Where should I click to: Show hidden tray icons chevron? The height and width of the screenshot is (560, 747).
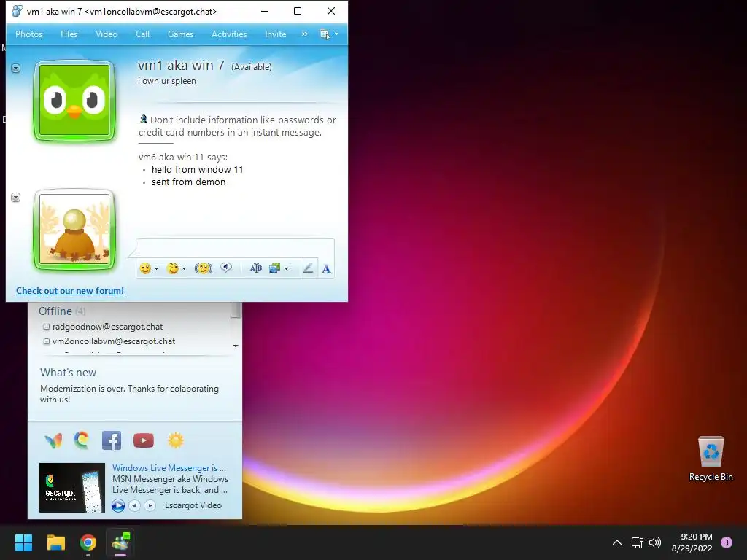(617, 542)
